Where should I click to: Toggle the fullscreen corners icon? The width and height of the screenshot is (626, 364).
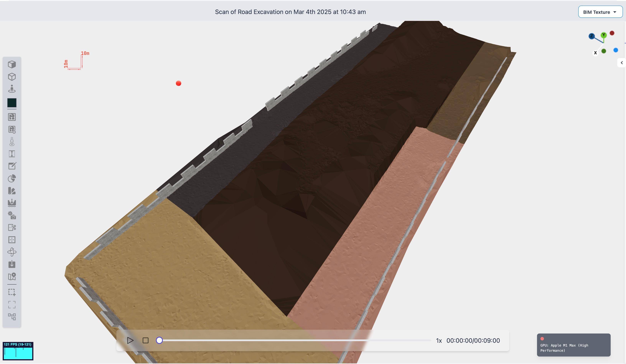12,304
